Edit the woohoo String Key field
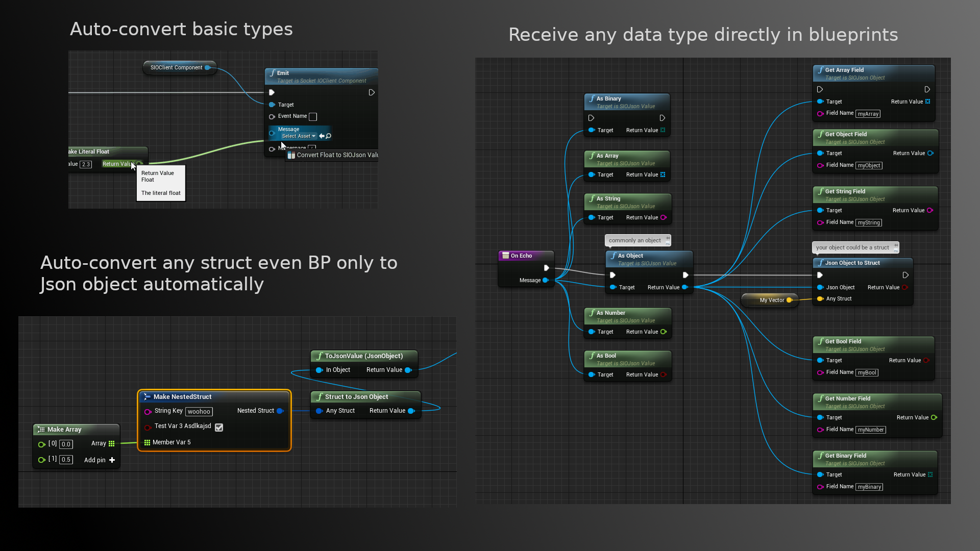The image size is (980, 551). click(x=199, y=412)
